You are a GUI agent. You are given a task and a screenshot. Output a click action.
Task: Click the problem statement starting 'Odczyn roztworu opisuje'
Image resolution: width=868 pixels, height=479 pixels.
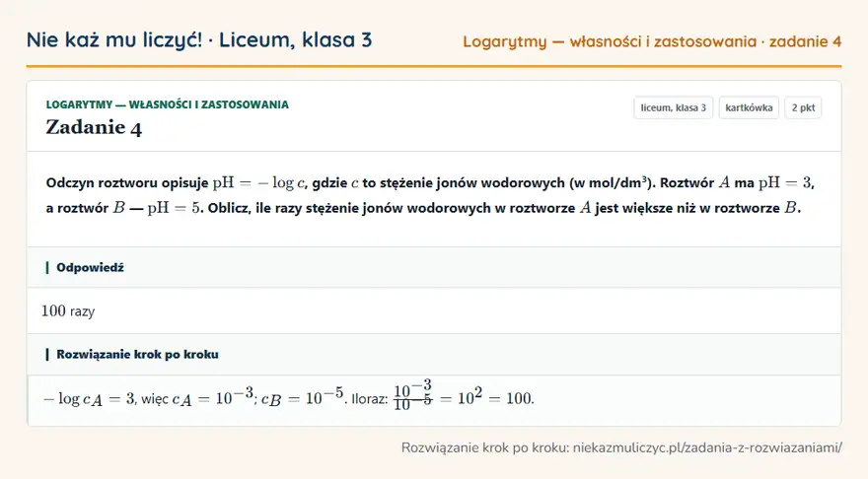(x=430, y=195)
